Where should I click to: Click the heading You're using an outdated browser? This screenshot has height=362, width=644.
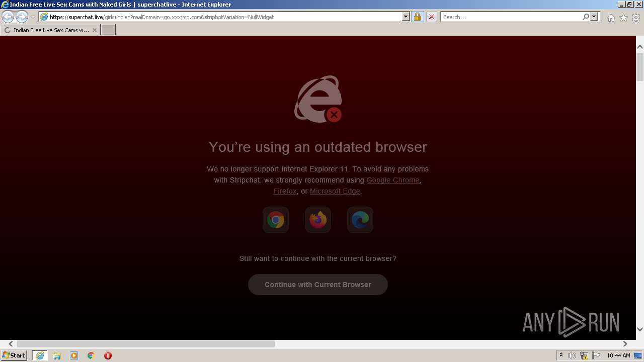coord(318,147)
